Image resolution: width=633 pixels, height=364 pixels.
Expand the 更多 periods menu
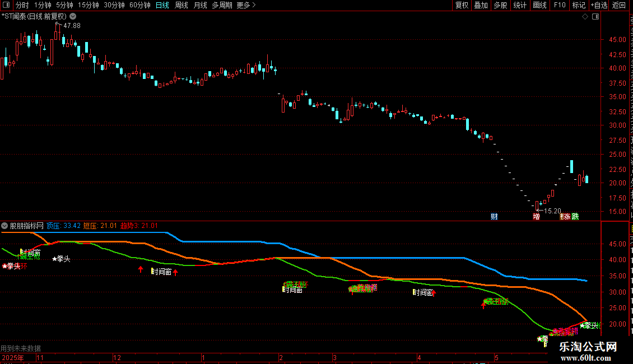click(x=246, y=5)
